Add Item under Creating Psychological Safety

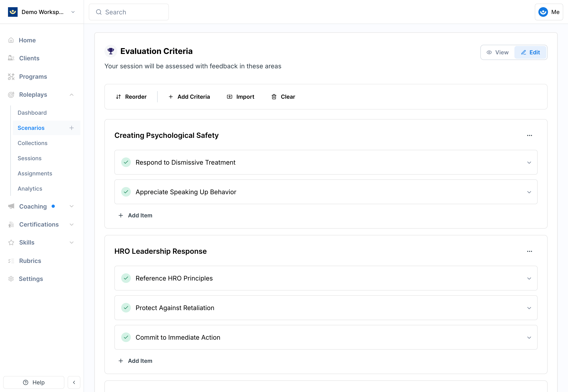point(135,215)
